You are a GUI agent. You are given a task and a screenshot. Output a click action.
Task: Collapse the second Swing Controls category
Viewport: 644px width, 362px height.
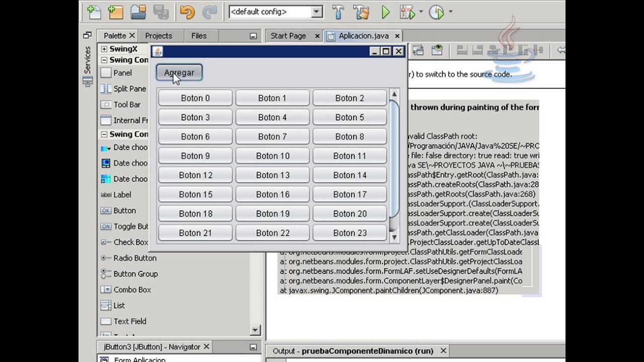(x=104, y=134)
